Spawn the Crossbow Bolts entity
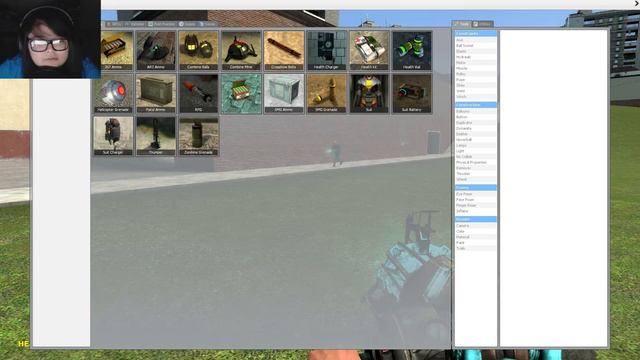The width and height of the screenshot is (640, 360). 284,51
